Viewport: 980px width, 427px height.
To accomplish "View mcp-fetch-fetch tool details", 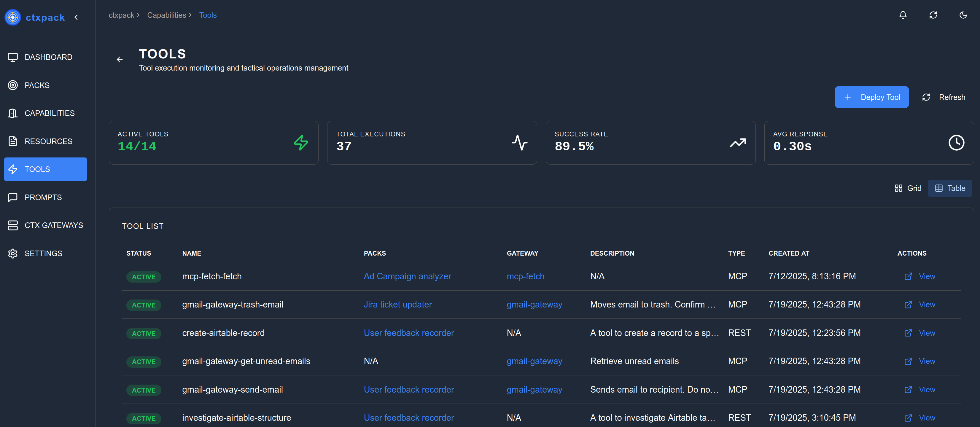I will [919, 276].
